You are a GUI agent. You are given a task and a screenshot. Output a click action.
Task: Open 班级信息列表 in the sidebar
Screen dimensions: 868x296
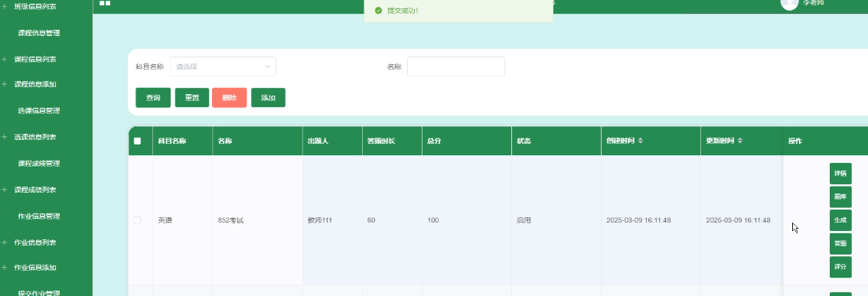click(35, 7)
